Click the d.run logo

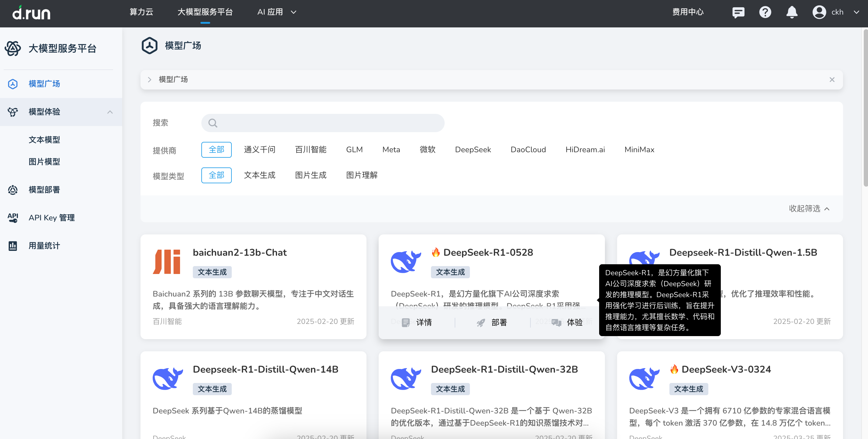pyautogui.click(x=31, y=13)
